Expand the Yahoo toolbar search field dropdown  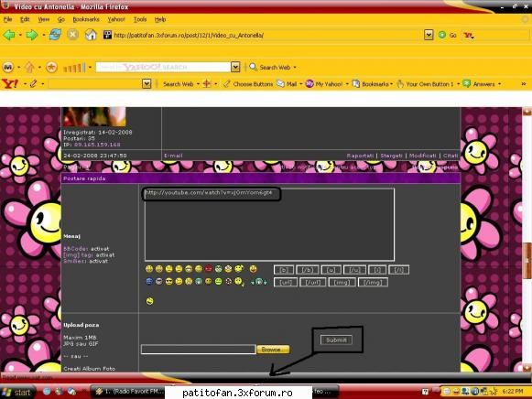(x=147, y=83)
